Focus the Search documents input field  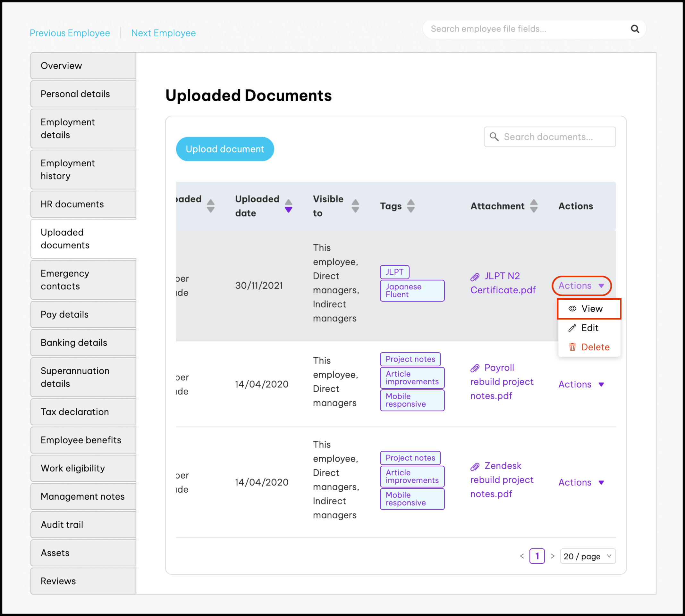tap(555, 137)
